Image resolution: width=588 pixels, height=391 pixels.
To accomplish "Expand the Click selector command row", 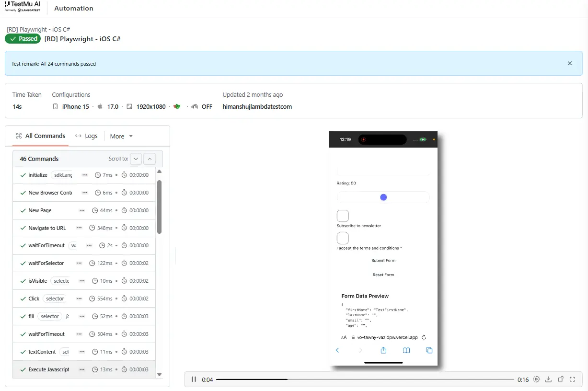I will point(84,299).
